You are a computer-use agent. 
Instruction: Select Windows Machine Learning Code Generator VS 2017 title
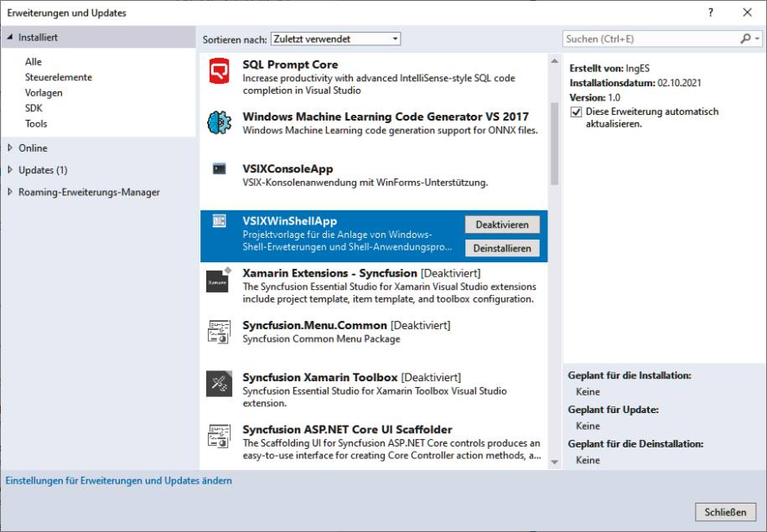click(x=386, y=116)
